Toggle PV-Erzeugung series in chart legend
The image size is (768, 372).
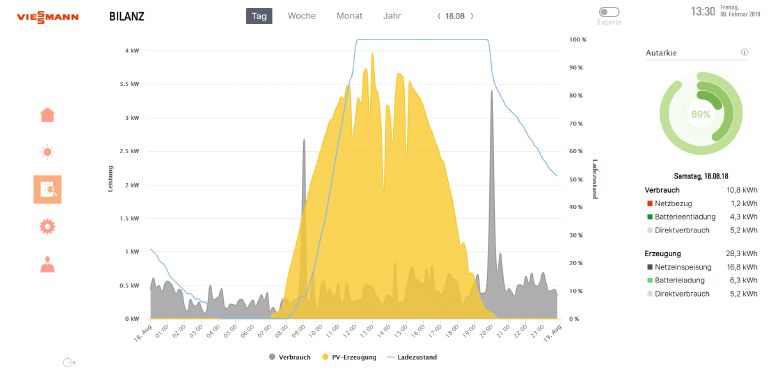click(x=349, y=357)
